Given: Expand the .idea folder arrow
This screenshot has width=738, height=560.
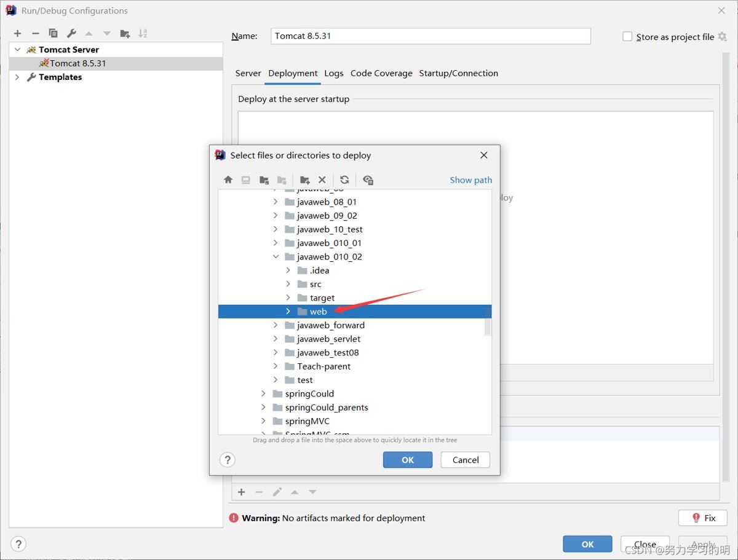Looking at the screenshot, I should point(288,270).
